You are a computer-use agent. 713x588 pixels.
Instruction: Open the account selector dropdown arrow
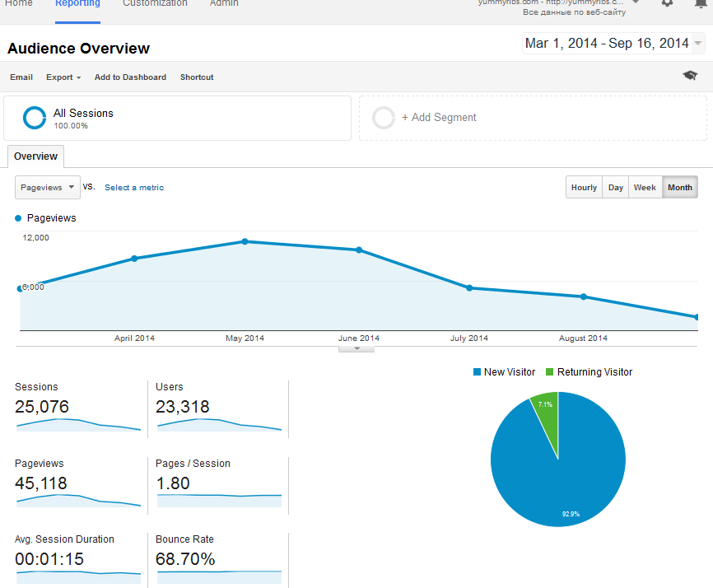point(636,2)
